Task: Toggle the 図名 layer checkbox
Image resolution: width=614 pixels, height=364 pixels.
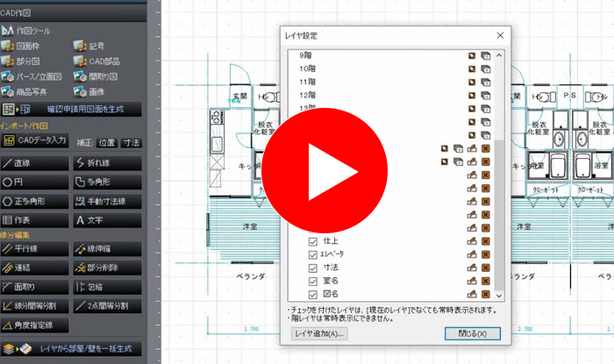Action: (312, 295)
